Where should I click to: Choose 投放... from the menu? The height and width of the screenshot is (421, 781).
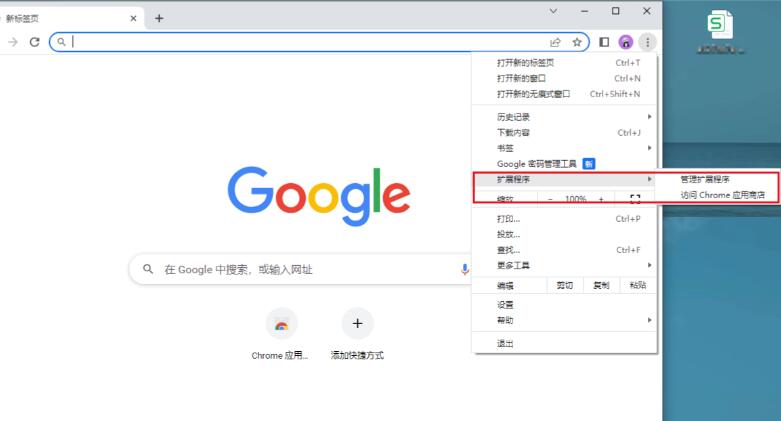(x=564, y=234)
